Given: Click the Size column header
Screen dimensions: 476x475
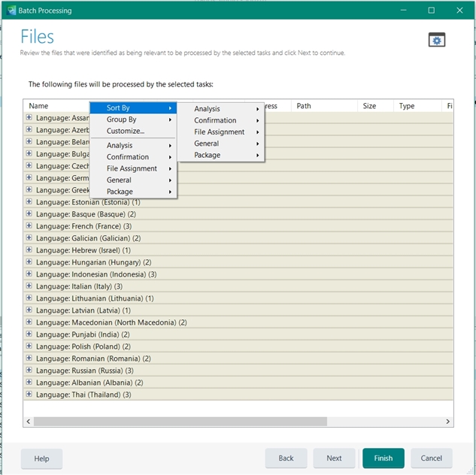Looking at the screenshot, I should 375,106.
